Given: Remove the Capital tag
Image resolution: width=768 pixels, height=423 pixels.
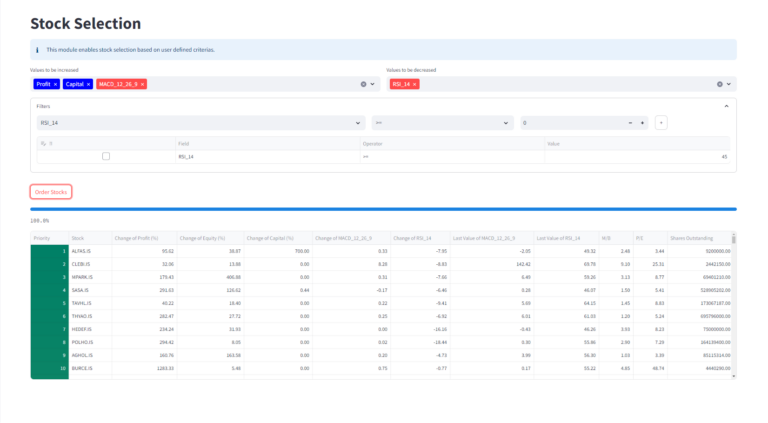Looking at the screenshot, I should tap(89, 85).
